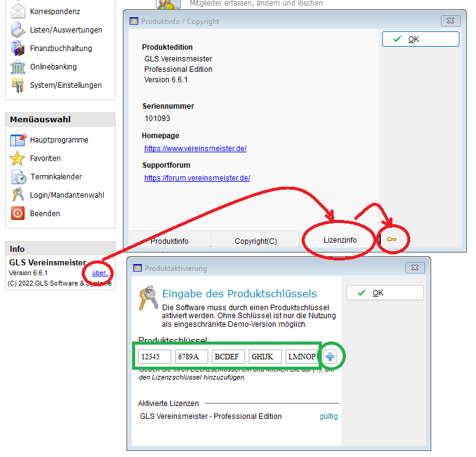The height and width of the screenshot is (457, 476).
Task: Click the product key field containing 12345
Action: 155,356
